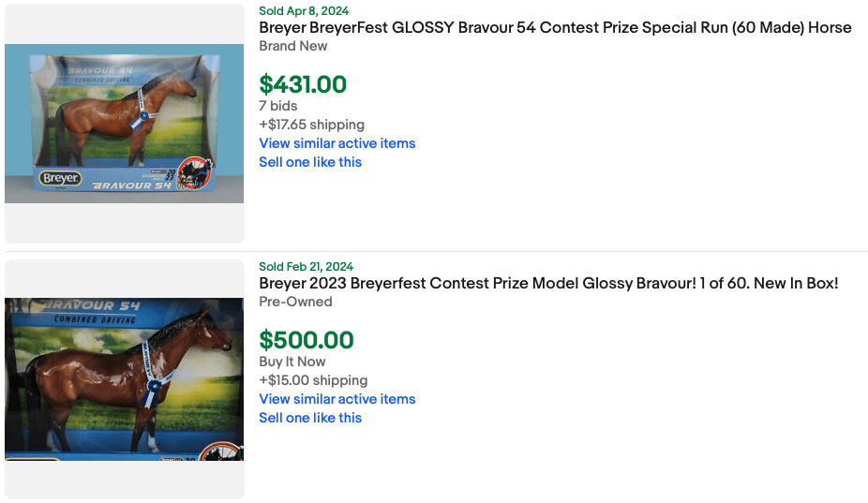Click the Sold Apr 8, 2024 date label
The width and height of the screenshot is (868, 503).
[304, 11]
